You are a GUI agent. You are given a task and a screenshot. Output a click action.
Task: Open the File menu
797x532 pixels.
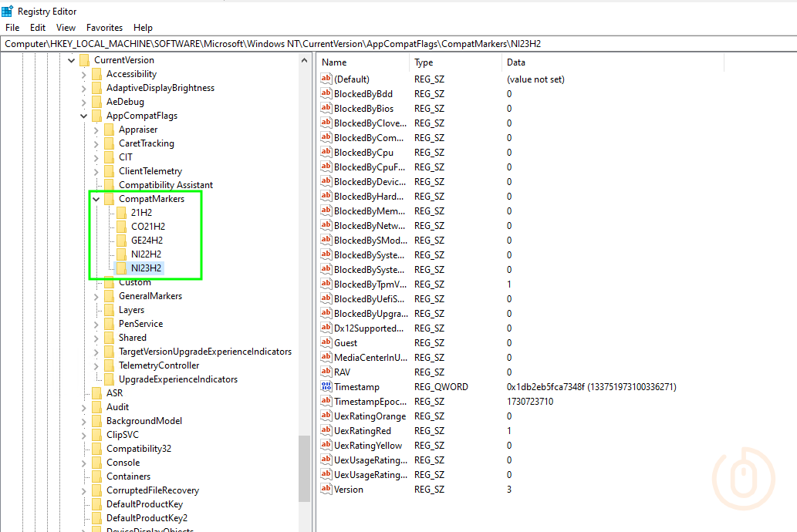12,28
